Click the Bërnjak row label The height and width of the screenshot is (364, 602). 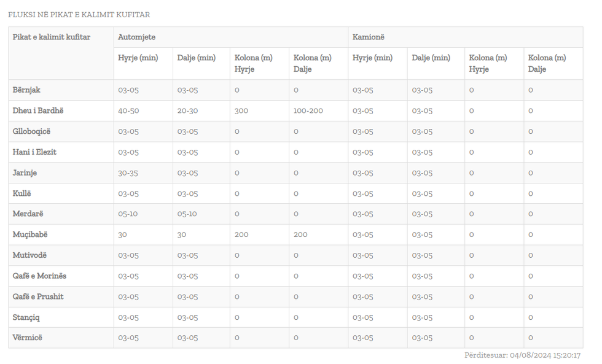pos(26,90)
